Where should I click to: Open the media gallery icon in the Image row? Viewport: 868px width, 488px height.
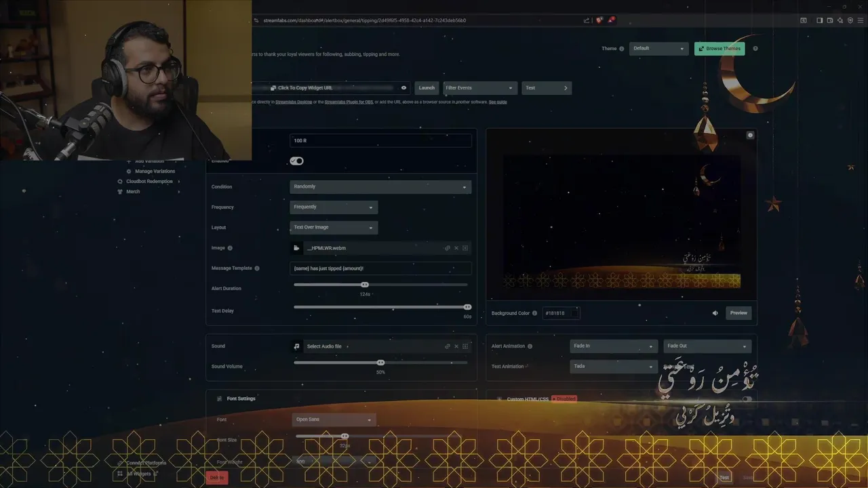465,248
